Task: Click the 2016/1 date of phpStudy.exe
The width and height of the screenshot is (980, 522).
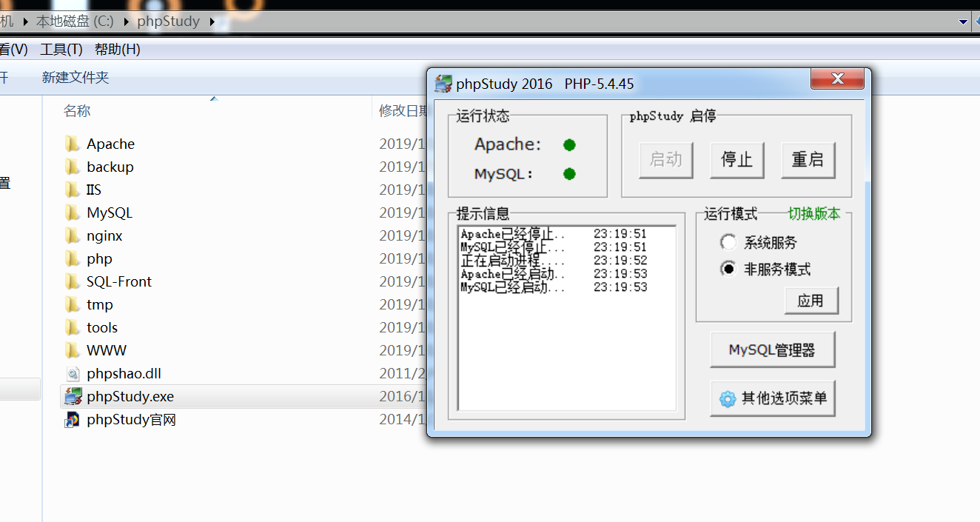Action: point(403,396)
